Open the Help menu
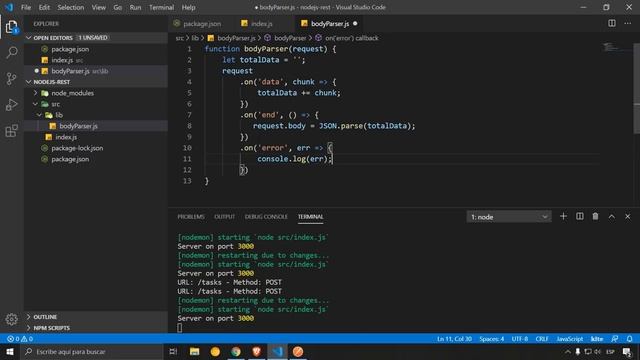Viewport: 640px width, 360px height. coord(188,7)
